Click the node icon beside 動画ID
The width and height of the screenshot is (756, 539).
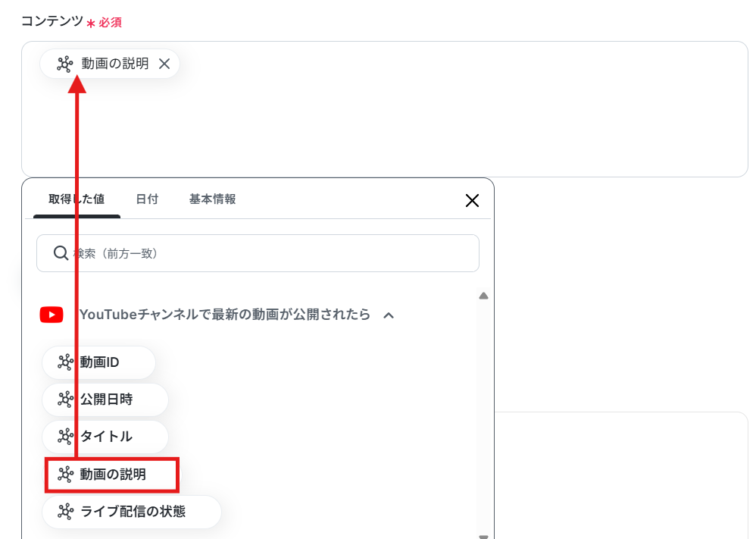[66, 362]
